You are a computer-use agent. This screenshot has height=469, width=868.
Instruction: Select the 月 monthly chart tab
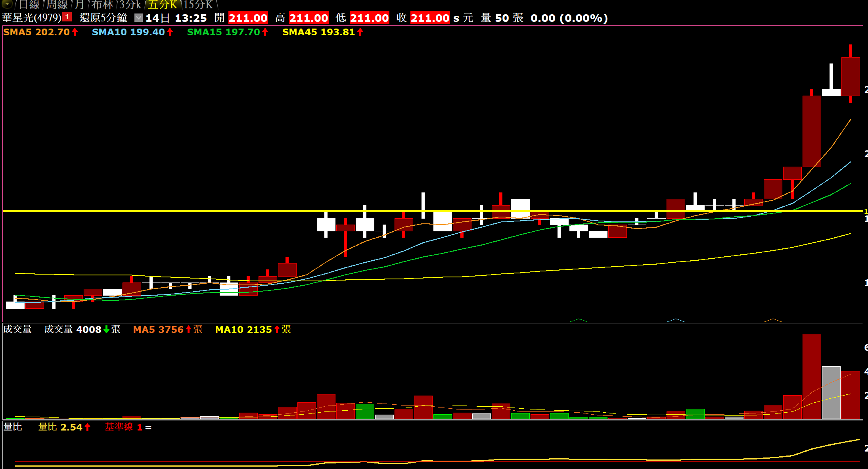pos(79,5)
